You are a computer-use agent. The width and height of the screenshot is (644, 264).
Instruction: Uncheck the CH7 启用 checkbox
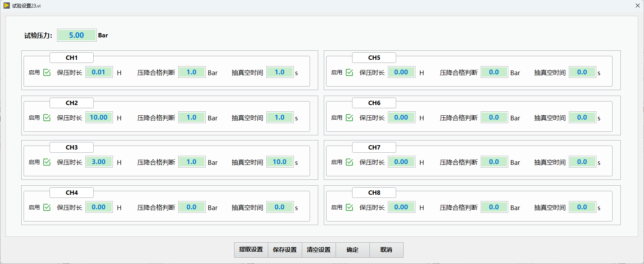click(349, 162)
